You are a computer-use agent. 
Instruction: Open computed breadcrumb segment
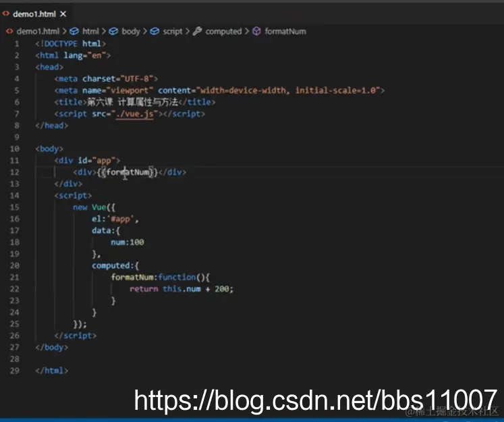(223, 31)
